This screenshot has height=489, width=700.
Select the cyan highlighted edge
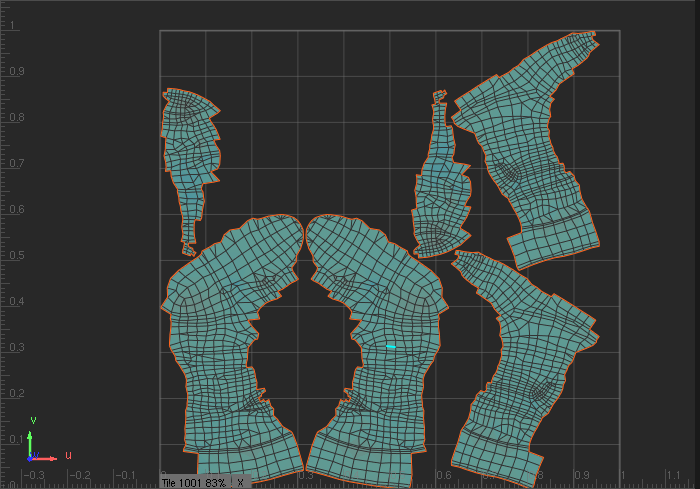(x=391, y=347)
